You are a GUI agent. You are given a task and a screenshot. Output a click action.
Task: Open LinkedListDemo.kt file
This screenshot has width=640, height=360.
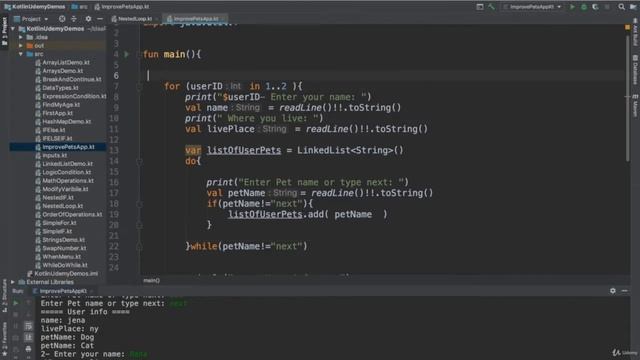point(67,164)
